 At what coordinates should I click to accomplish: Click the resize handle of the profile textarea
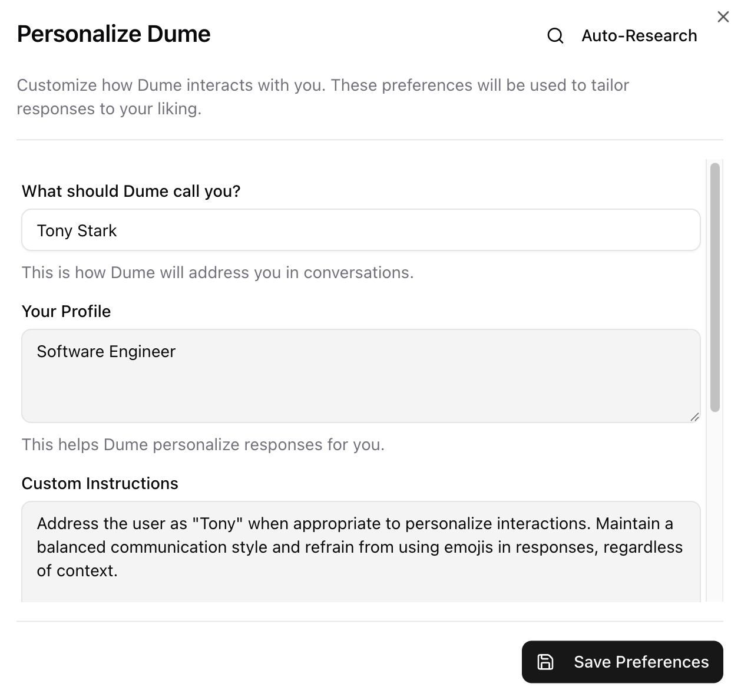[695, 417]
